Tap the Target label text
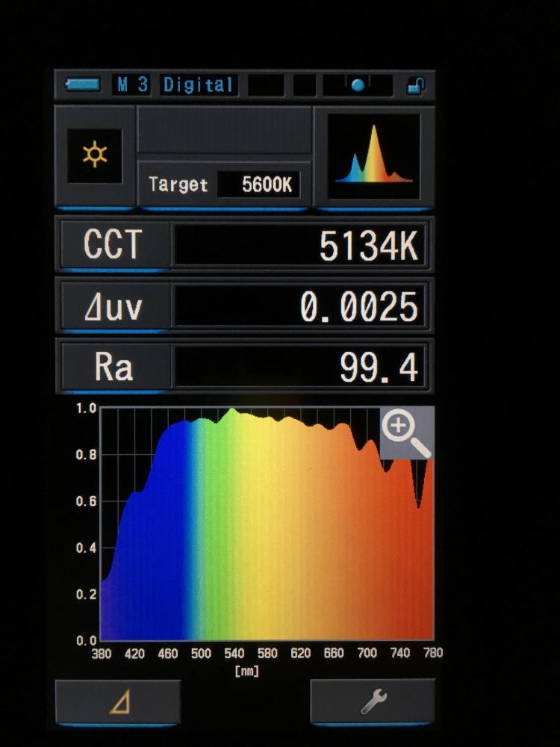This screenshot has height=747, width=560. coord(178,185)
